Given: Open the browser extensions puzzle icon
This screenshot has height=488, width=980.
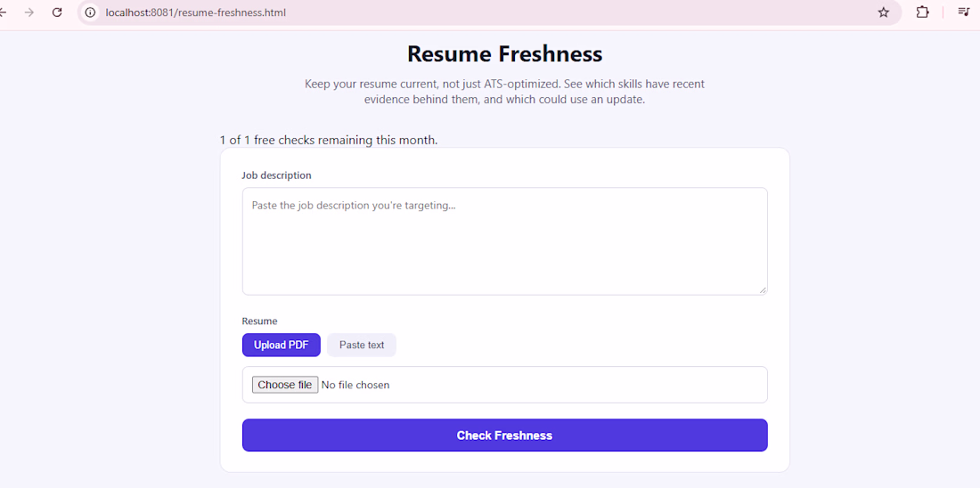Looking at the screenshot, I should click(922, 12).
